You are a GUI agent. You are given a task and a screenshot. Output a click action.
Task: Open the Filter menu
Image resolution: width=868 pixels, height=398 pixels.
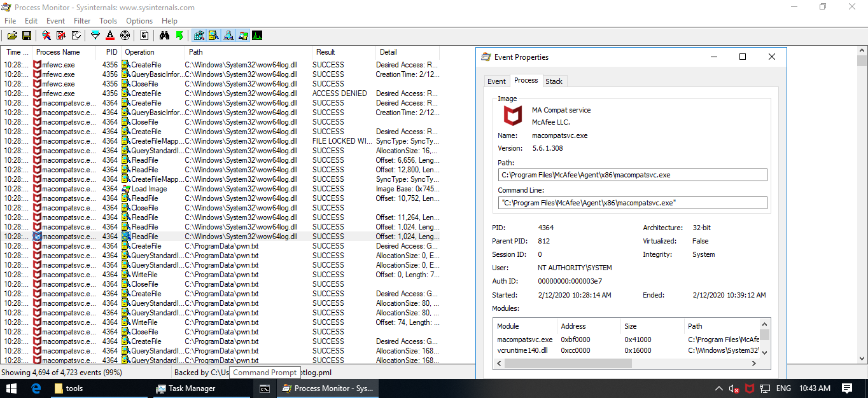(82, 21)
